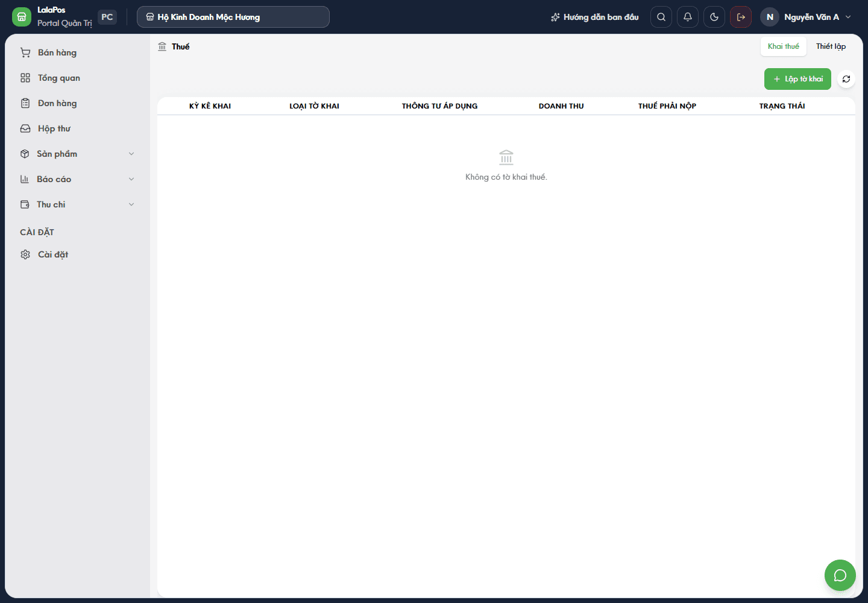The height and width of the screenshot is (603, 868).
Task: Expand the Báo cáo chevron
Action: tap(131, 179)
